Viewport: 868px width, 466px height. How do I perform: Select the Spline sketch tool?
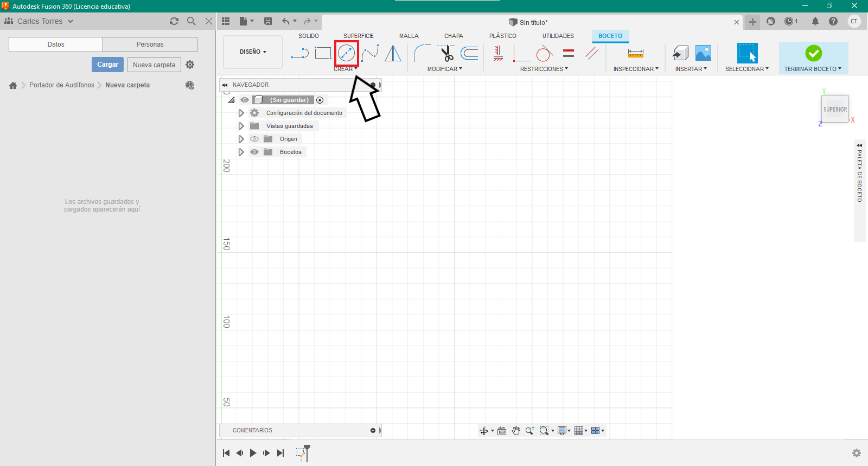pyautogui.click(x=370, y=53)
